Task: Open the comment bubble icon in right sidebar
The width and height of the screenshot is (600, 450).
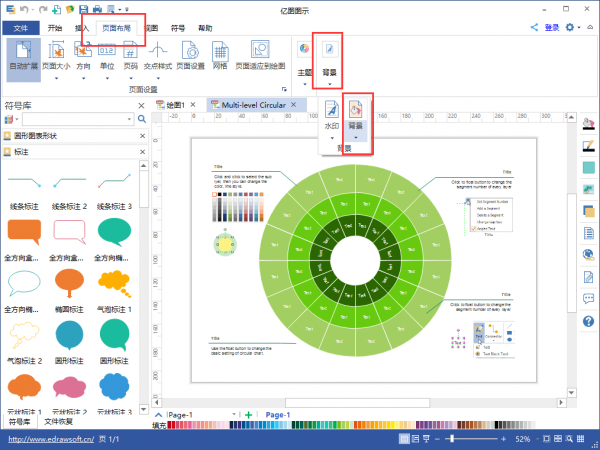Action: point(589,299)
